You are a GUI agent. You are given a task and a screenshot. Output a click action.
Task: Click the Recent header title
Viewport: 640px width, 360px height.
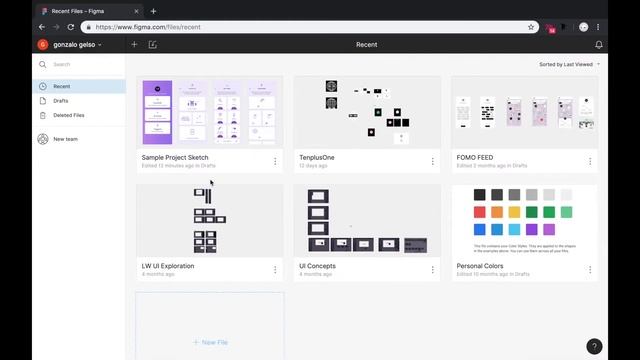(367, 44)
